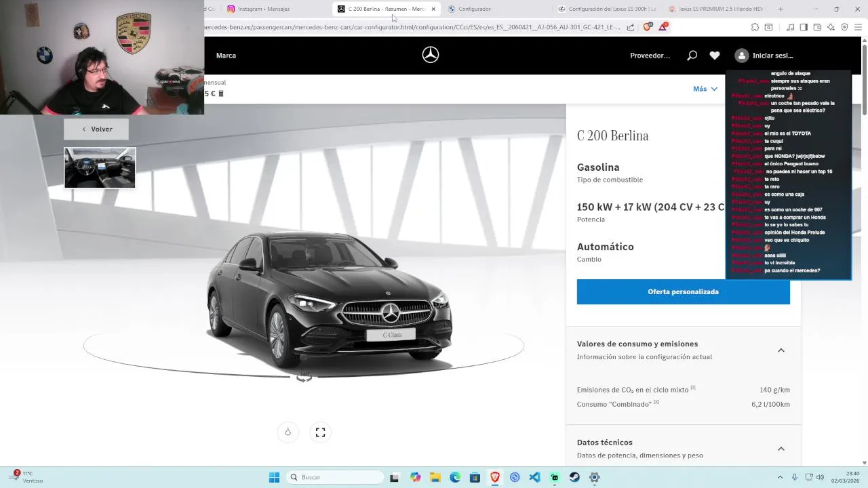The image size is (868, 488).
Task: Open Brave Rewards triangle icon
Action: (x=663, y=27)
